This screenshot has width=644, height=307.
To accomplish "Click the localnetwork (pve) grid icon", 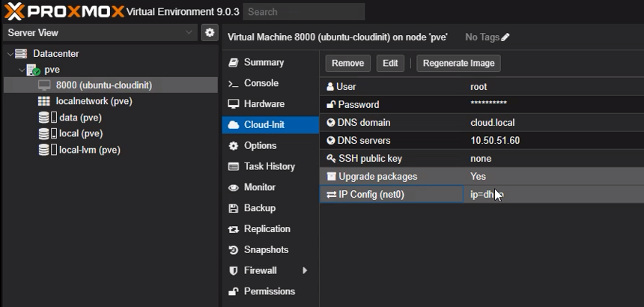I will pyautogui.click(x=44, y=101).
